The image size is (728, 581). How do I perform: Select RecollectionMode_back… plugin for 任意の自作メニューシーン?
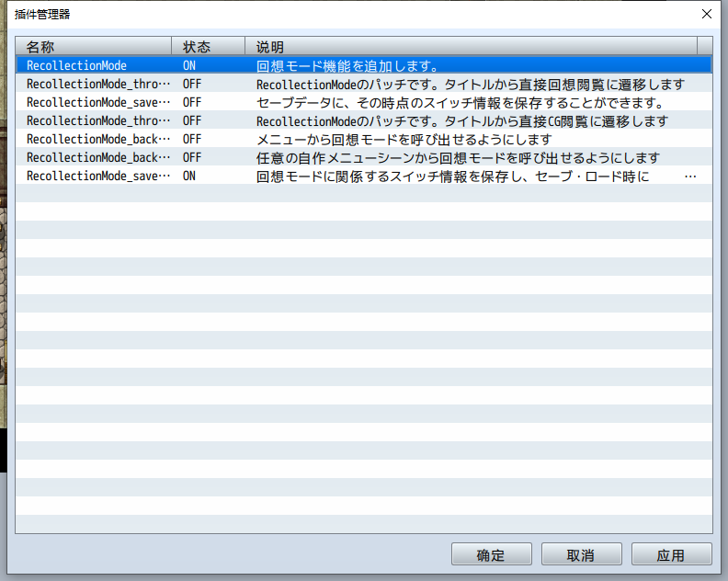pos(98,157)
